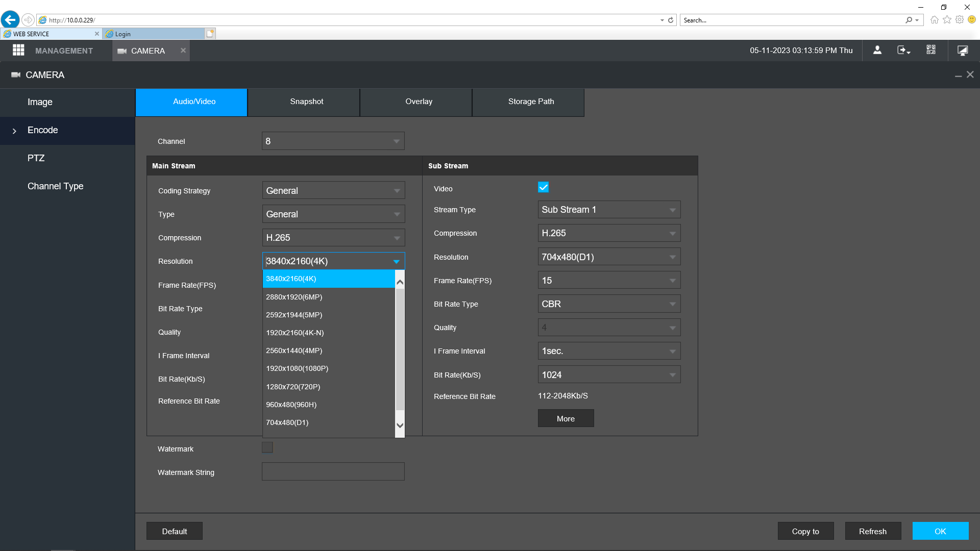Open the Coding Strategy dropdown
This screenshot has height=551, width=980.
334,190
